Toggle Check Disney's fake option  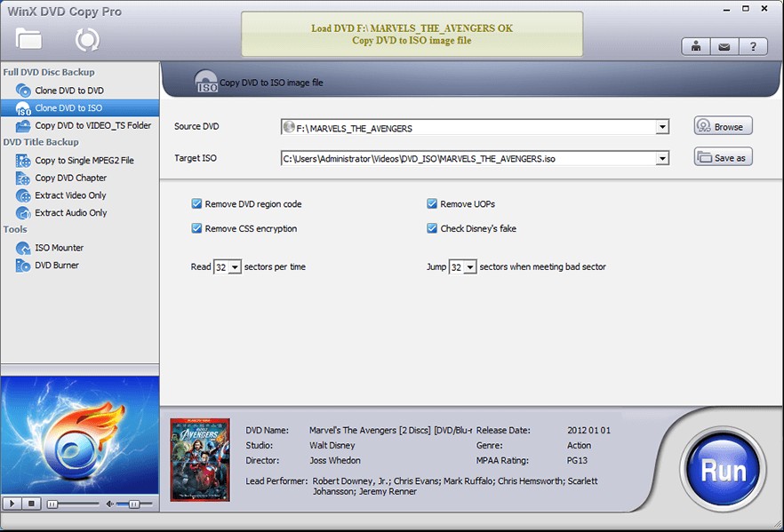pos(431,227)
